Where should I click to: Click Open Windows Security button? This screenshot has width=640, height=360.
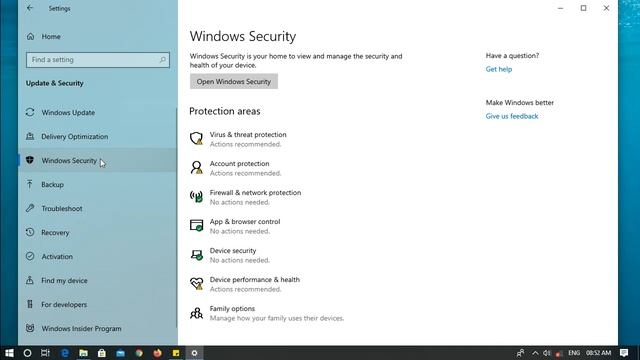point(234,81)
